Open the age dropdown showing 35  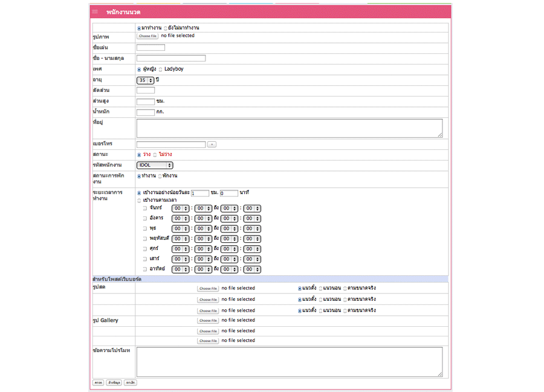click(x=145, y=80)
